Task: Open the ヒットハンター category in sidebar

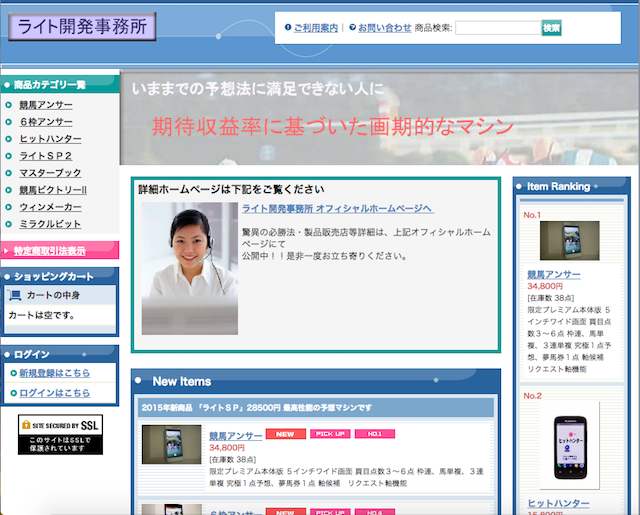Action: pyautogui.click(x=50, y=139)
